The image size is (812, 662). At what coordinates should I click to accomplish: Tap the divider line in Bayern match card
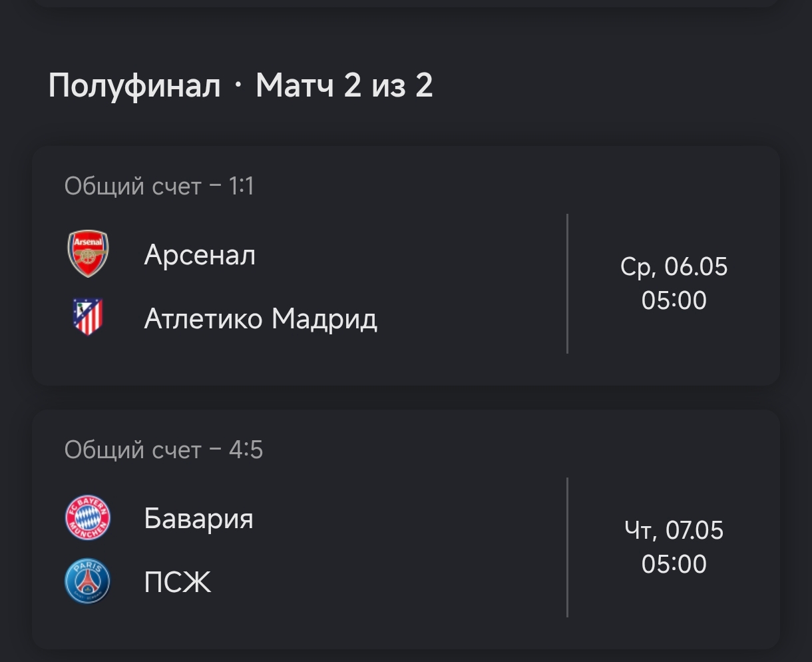[x=567, y=547]
